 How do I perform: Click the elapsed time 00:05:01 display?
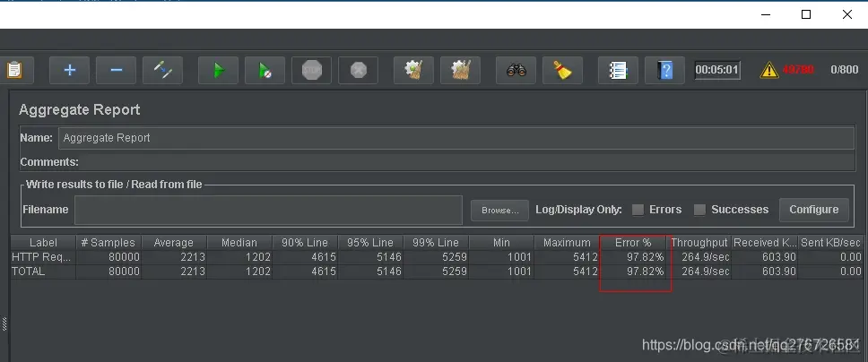coord(717,70)
